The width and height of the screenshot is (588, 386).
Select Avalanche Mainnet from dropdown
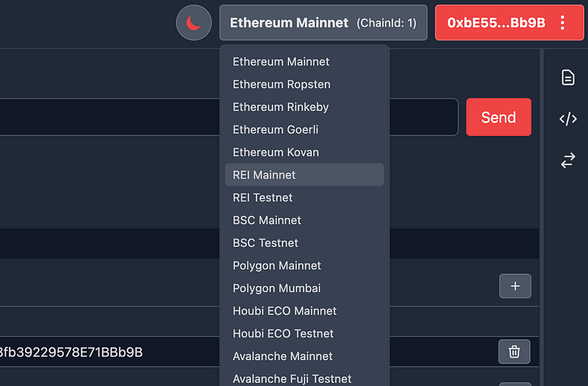283,357
